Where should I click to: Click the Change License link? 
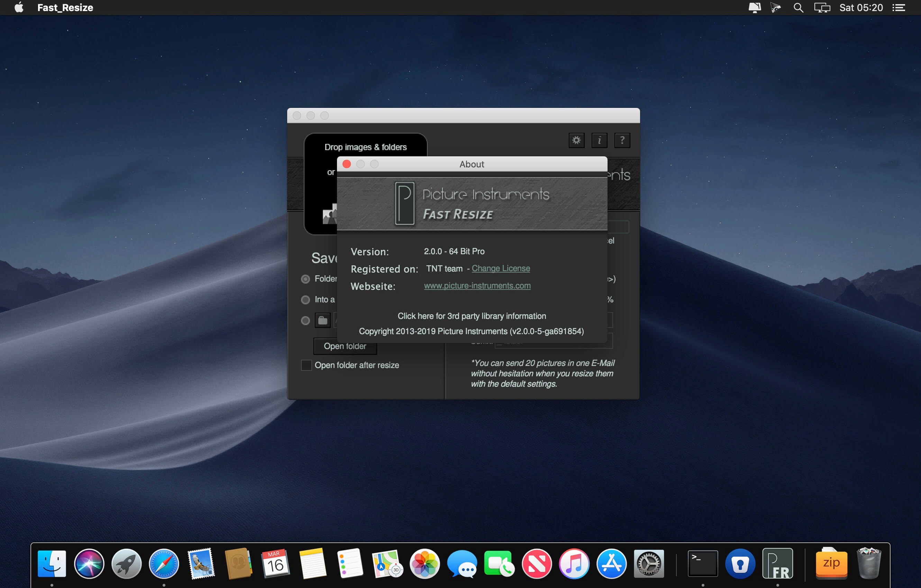[x=501, y=268]
